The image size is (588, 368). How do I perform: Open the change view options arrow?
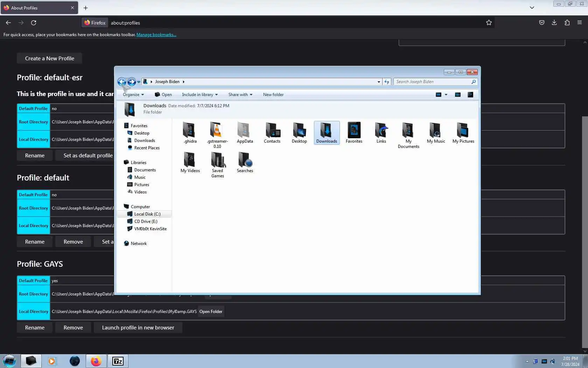446,95
